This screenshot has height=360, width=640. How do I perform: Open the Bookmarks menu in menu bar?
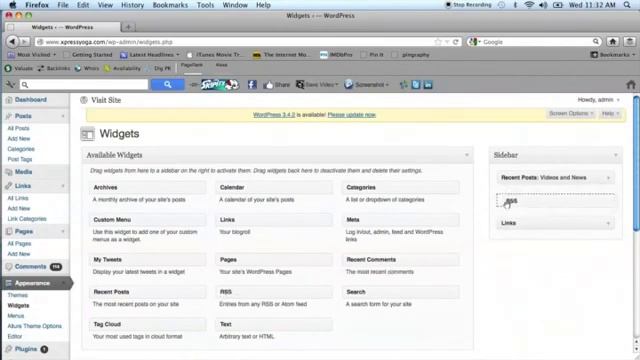[x=170, y=5]
